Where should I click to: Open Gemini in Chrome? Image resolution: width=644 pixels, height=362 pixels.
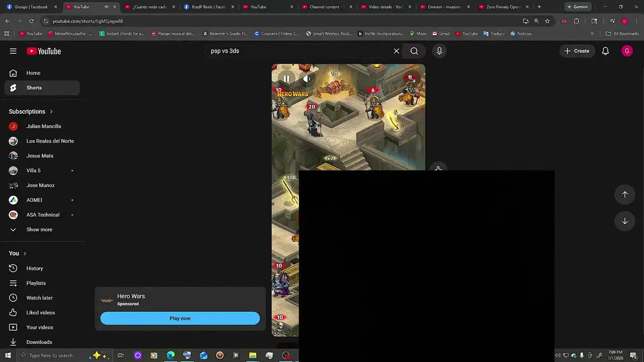(x=577, y=7)
